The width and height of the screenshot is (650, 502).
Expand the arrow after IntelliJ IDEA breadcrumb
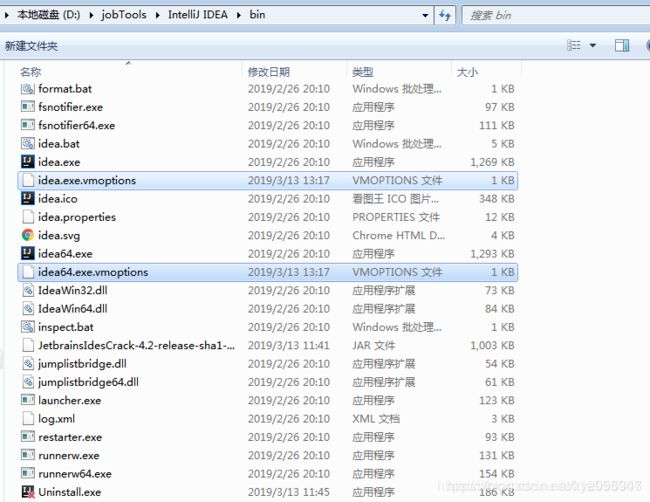tap(239, 15)
